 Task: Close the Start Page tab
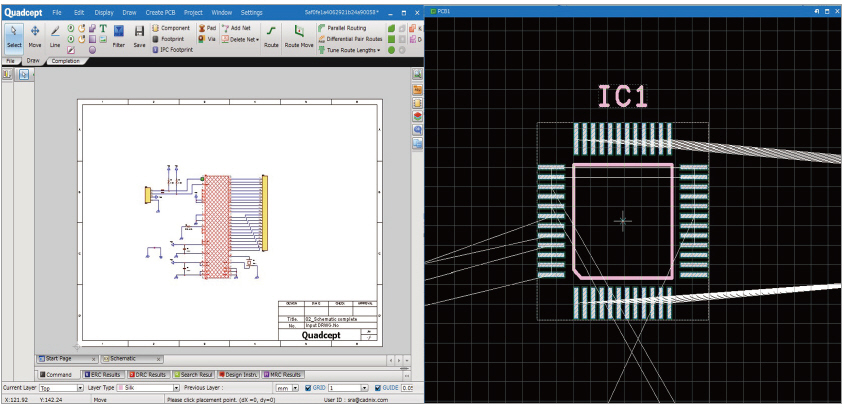93,358
